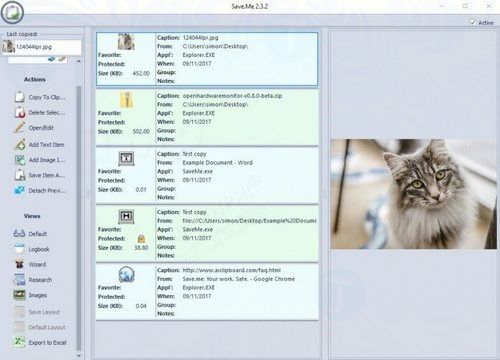Click the sidebar scrollbar down arrow

79,356
